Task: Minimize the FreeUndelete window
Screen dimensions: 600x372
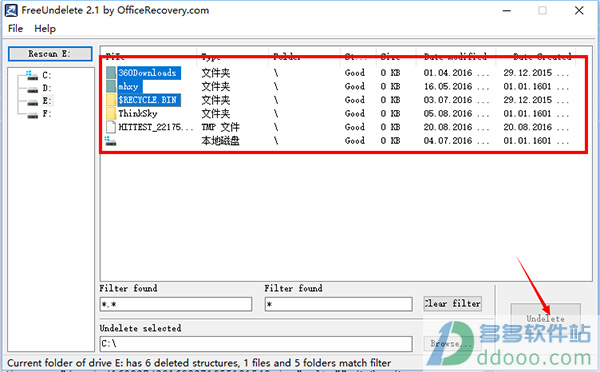Action: pos(507,11)
